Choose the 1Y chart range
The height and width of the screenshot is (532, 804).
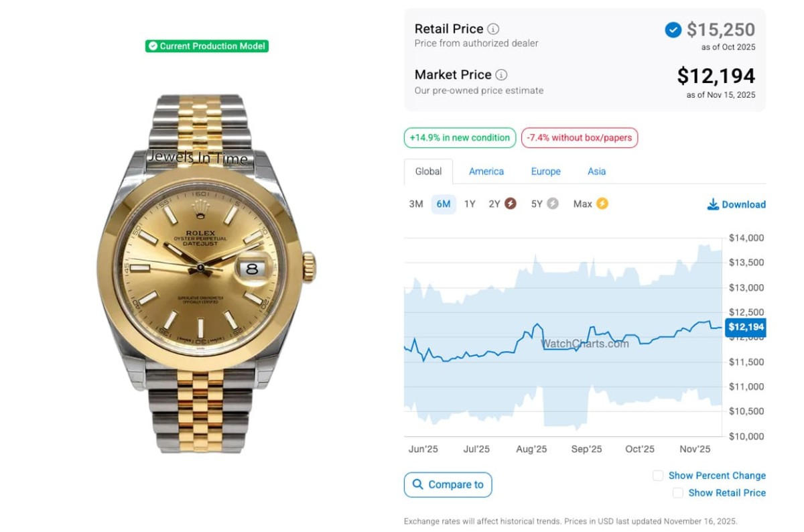[x=470, y=204]
